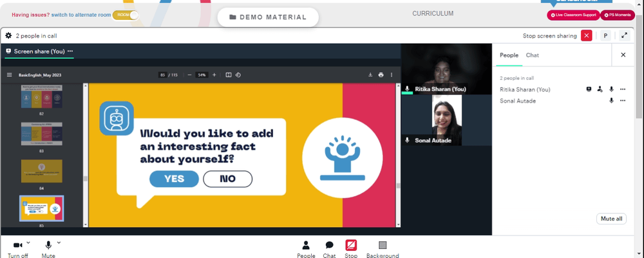Image resolution: width=644 pixels, height=258 pixels.
Task: Rotate the PDF using the rotate icon
Action: [x=238, y=75]
